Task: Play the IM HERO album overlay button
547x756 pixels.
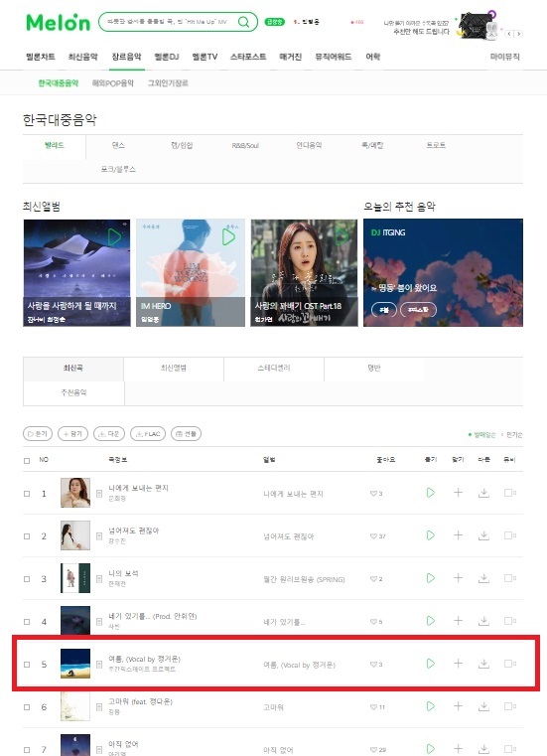Action: tap(228, 236)
